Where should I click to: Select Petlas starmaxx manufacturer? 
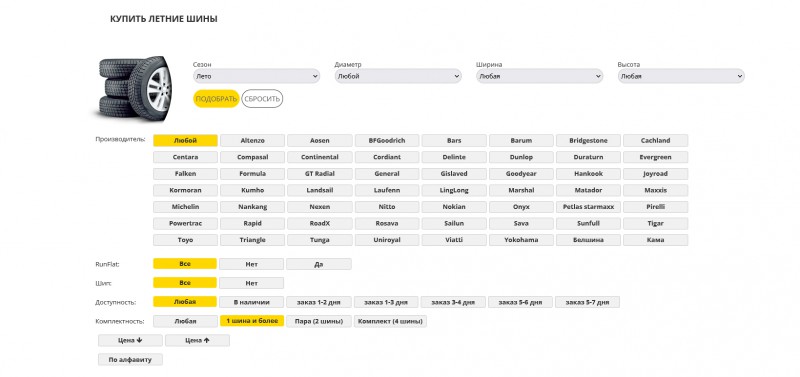[x=588, y=207]
